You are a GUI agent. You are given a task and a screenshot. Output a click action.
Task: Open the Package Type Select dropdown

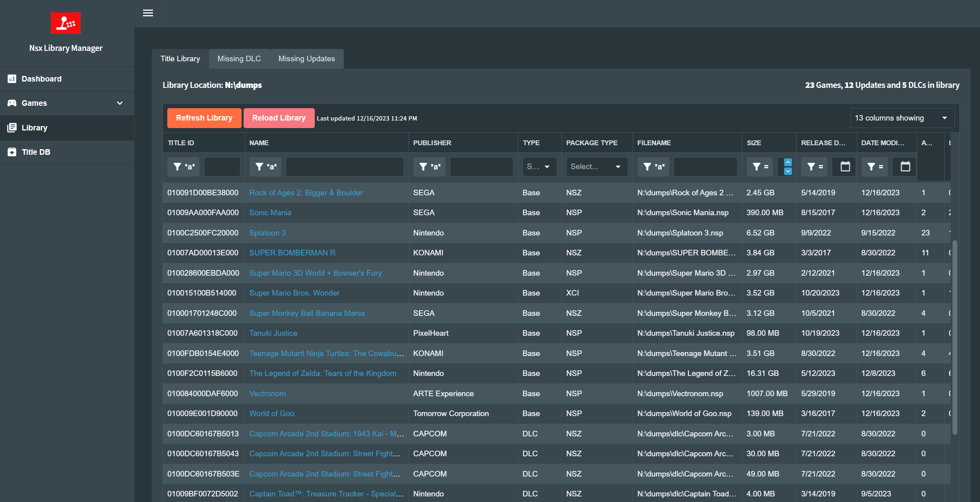click(597, 167)
